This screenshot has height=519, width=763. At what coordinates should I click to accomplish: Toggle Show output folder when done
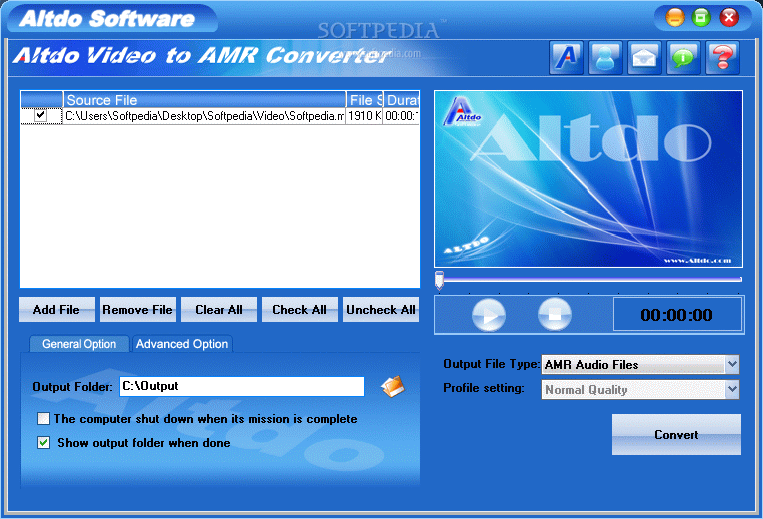(x=43, y=443)
